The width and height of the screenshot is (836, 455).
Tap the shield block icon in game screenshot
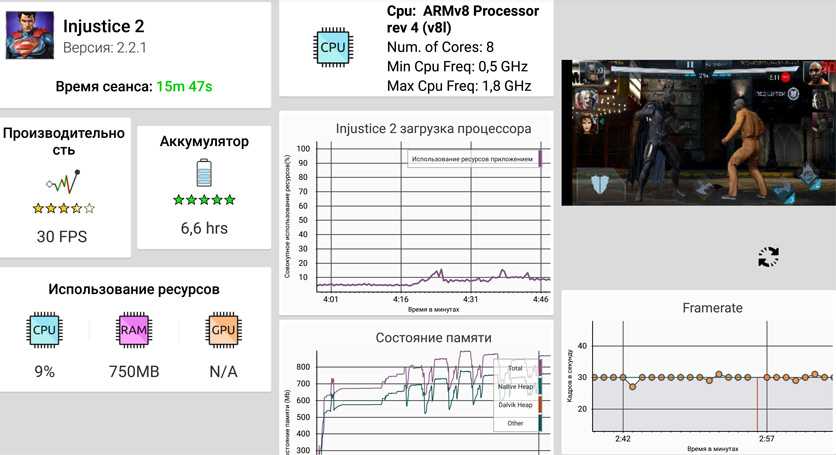(601, 183)
